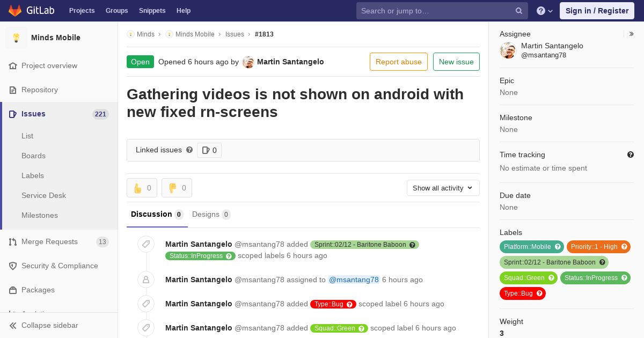Click the search magnifier icon
The image size is (644, 338).
tap(519, 11)
